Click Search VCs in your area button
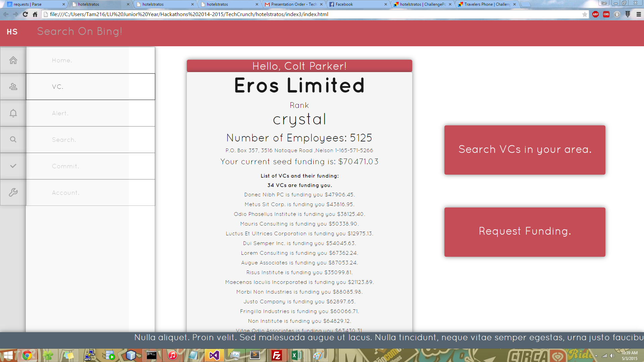The height and width of the screenshot is (362, 644). tap(525, 150)
